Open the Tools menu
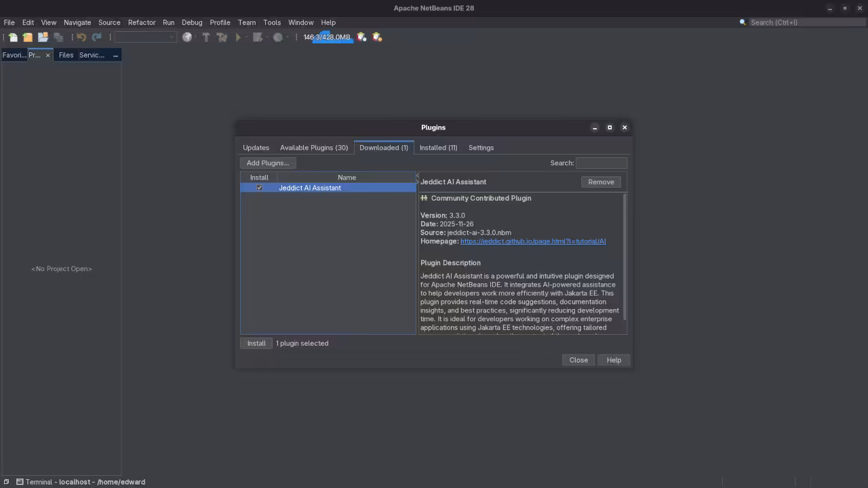The height and width of the screenshot is (488, 868). [271, 22]
